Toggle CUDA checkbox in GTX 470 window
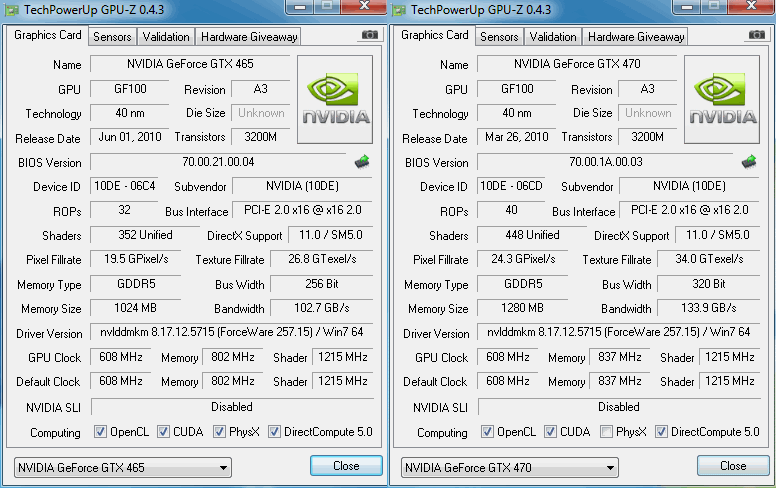Viewport: 776px width, 488px height. point(550,432)
